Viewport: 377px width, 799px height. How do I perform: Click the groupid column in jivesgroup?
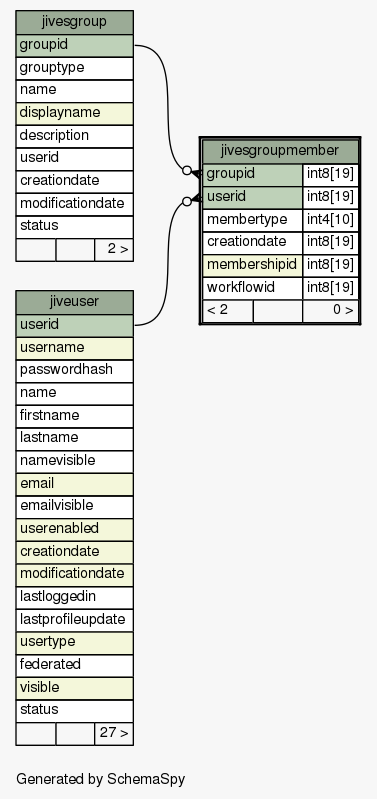[74, 45]
